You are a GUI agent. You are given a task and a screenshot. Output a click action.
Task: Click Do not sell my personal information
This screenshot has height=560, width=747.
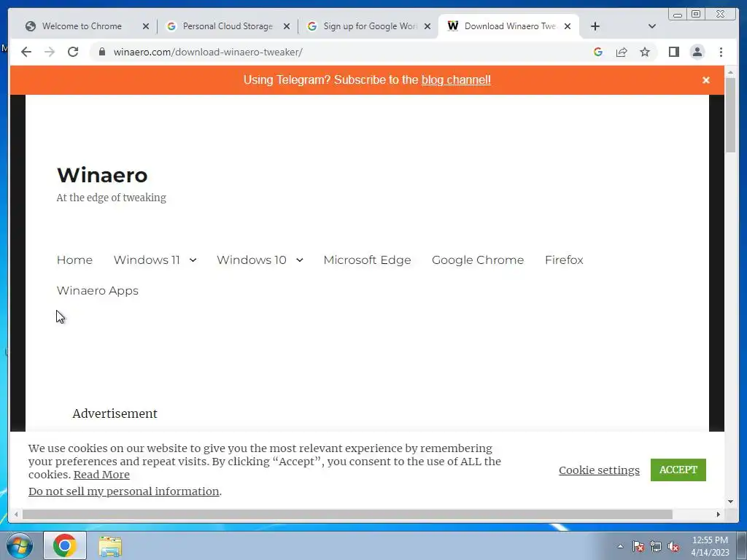124,491
